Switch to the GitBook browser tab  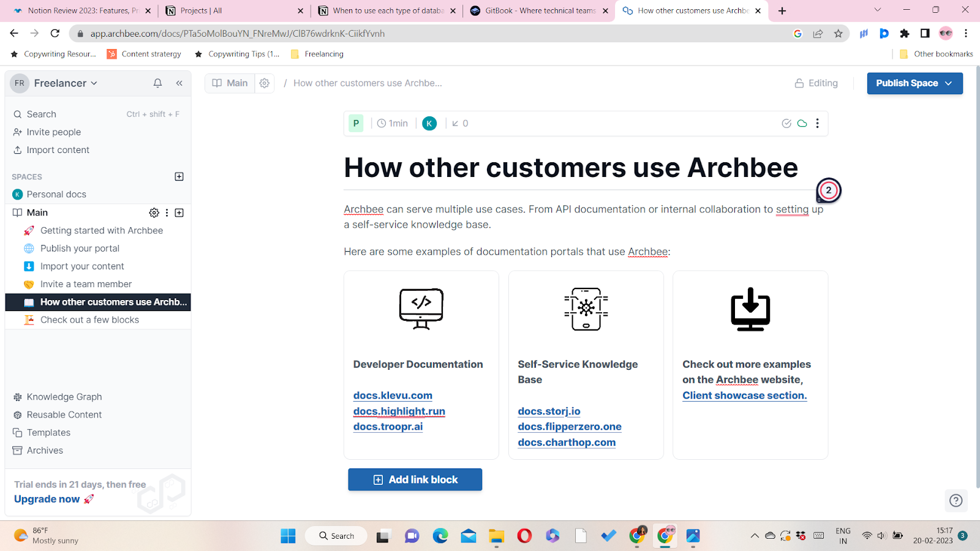pyautogui.click(x=533, y=10)
